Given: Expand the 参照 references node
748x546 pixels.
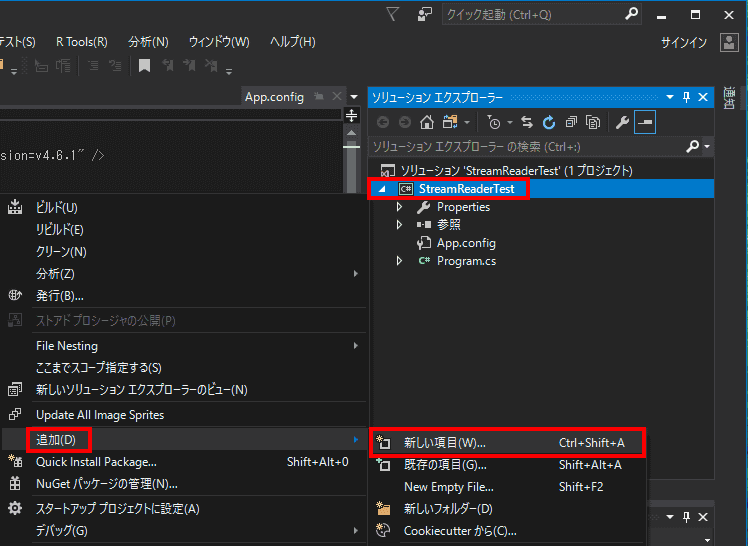Looking at the screenshot, I should tap(400, 225).
